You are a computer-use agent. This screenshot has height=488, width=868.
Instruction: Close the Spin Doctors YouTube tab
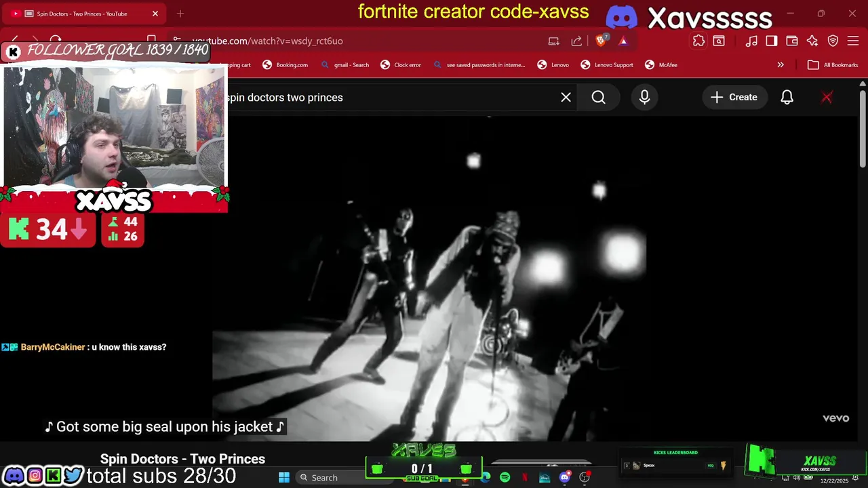[155, 14]
